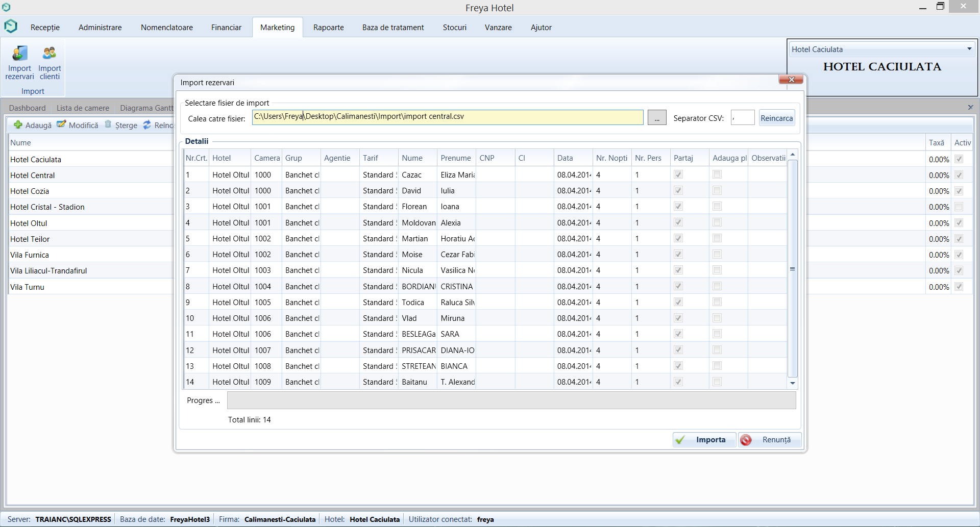
Task: Close the tab panel with small X
Action: (x=970, y=107)
